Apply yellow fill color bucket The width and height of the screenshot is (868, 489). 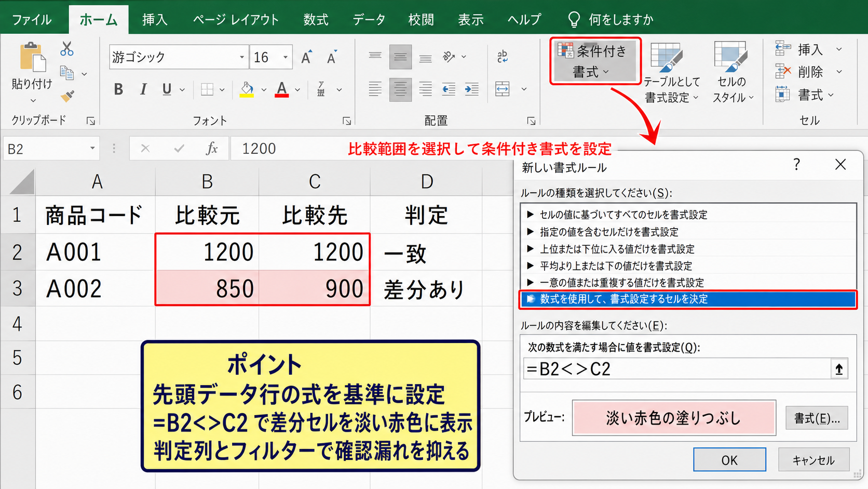click(247, 89)
